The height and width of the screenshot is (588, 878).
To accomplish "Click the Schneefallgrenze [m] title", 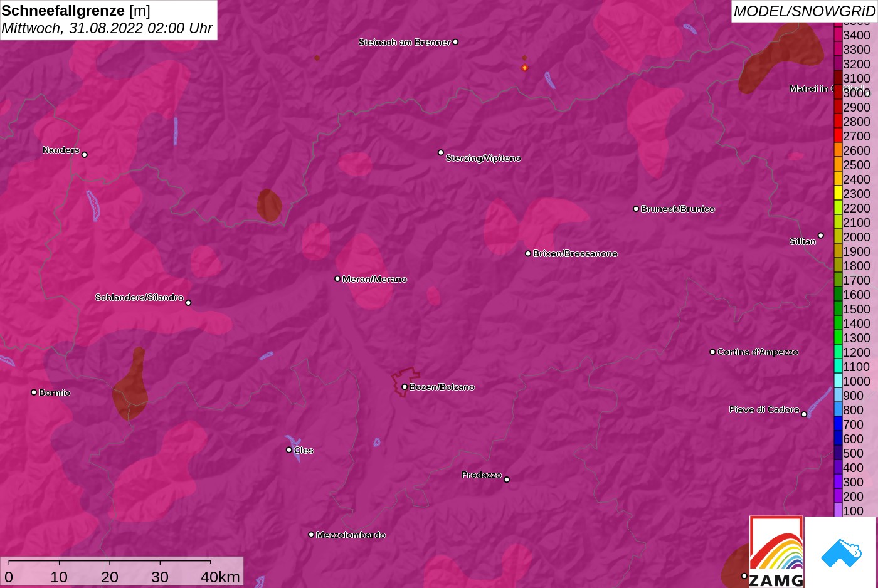I will pyautogui.click(x=76, y=11).
